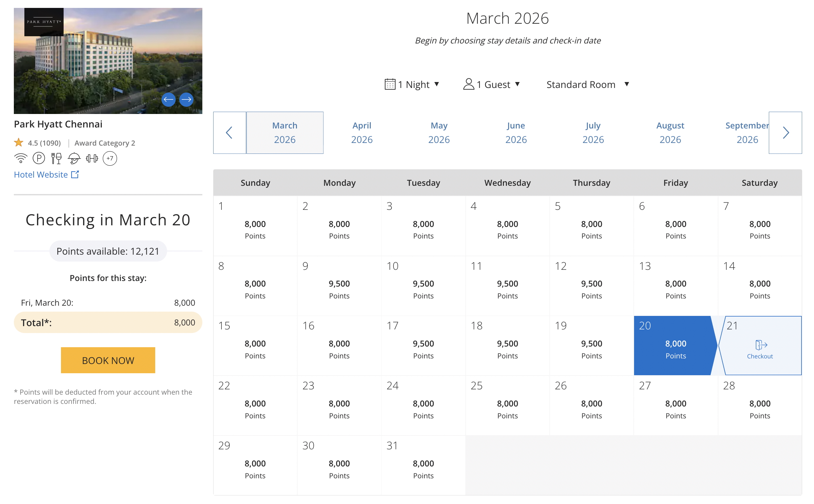Click the restaurant fork and glass icon

tap(56, 158)
